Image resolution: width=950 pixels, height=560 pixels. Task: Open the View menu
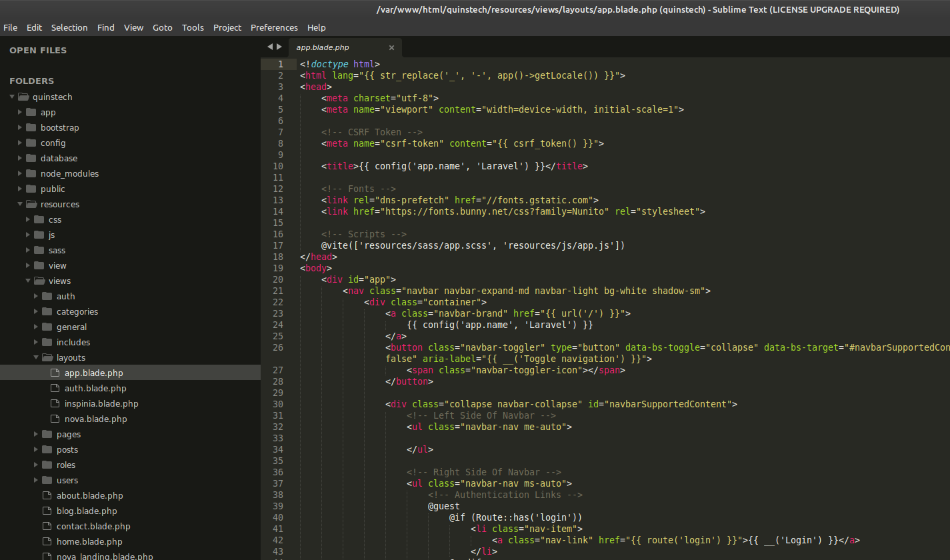[x=133, y=27]
